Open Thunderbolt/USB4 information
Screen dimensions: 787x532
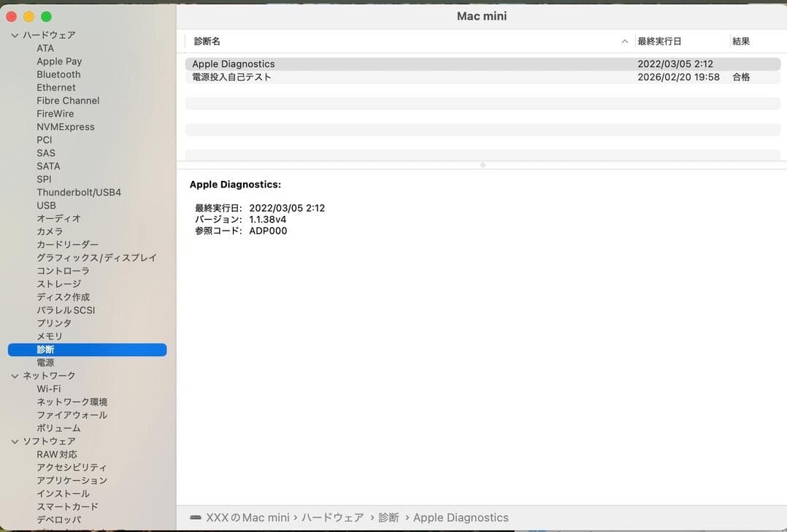[79, 192]
